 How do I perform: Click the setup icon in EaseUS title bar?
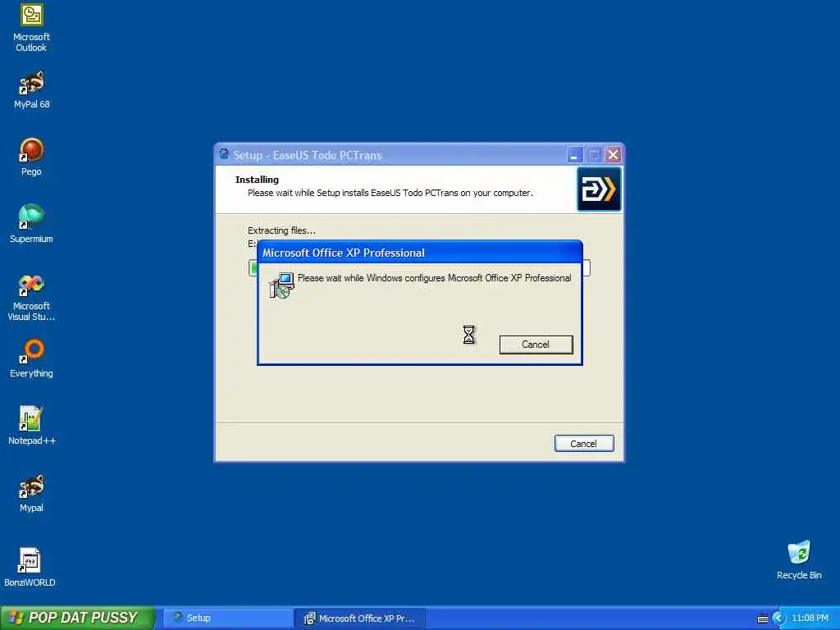coord(224,154)
